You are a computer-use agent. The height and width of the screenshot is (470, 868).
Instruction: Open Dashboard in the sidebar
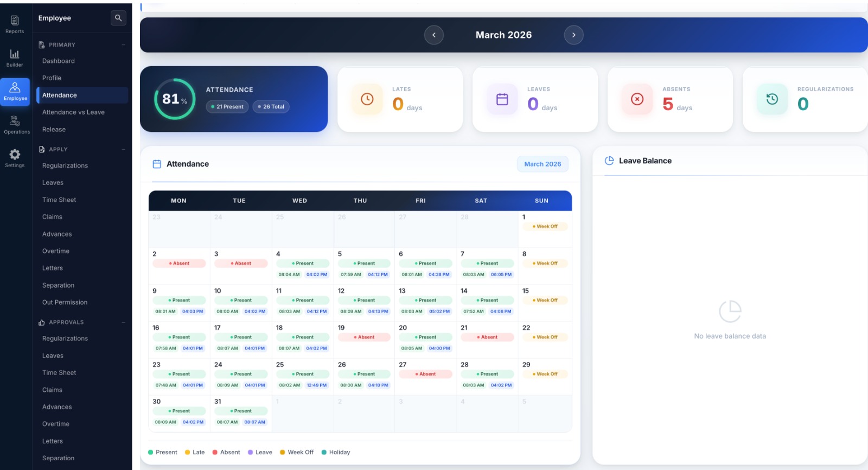59,61
